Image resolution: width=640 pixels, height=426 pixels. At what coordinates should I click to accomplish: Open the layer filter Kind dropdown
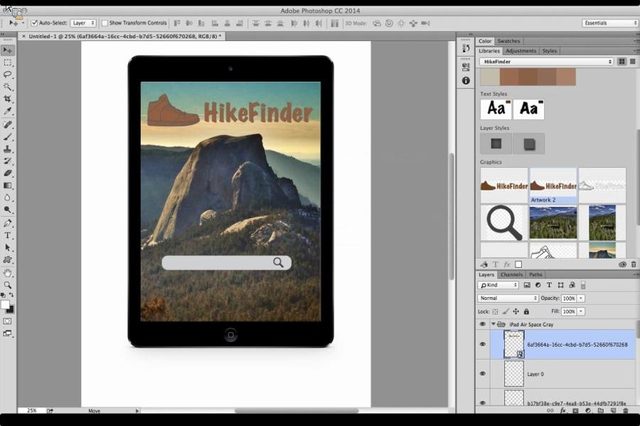coord(498,285)
